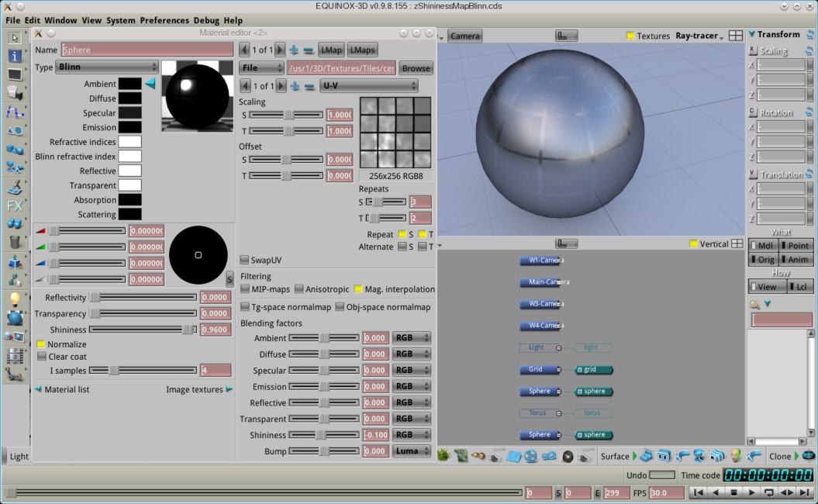Open the U-V mapping dropdown

(369, 86)
